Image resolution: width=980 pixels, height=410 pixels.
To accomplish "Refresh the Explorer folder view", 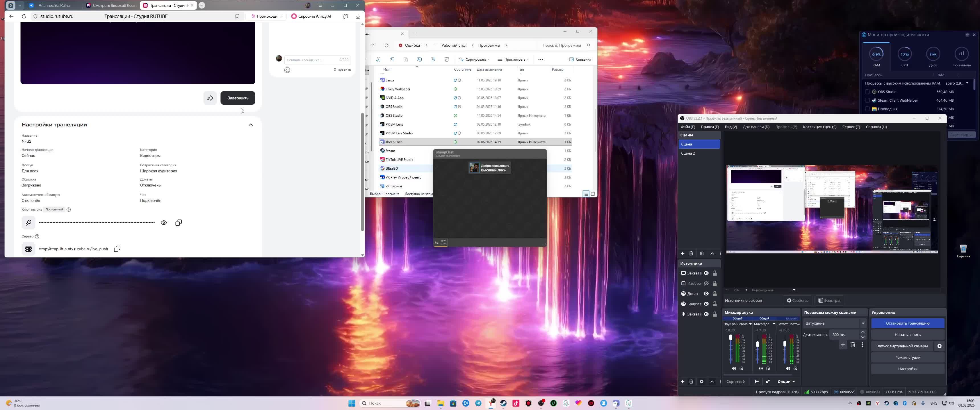I will tap(387, 45).
